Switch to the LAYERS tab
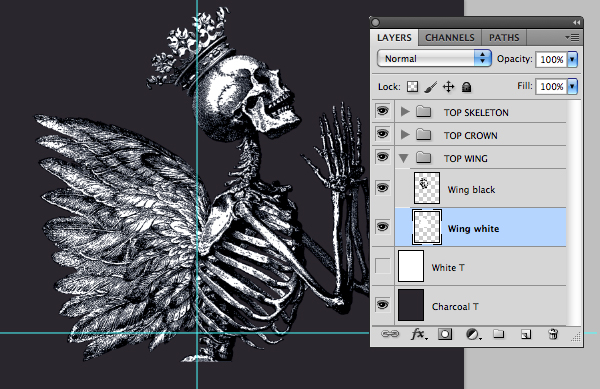The image size is (600, 389). click(x=394, y=37)
